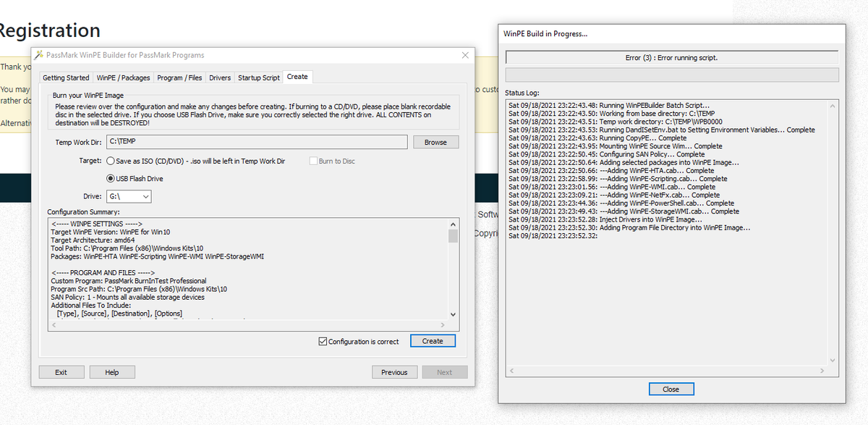Choose Save as ISO (CD/DVD) target

[x=196, y=161]
